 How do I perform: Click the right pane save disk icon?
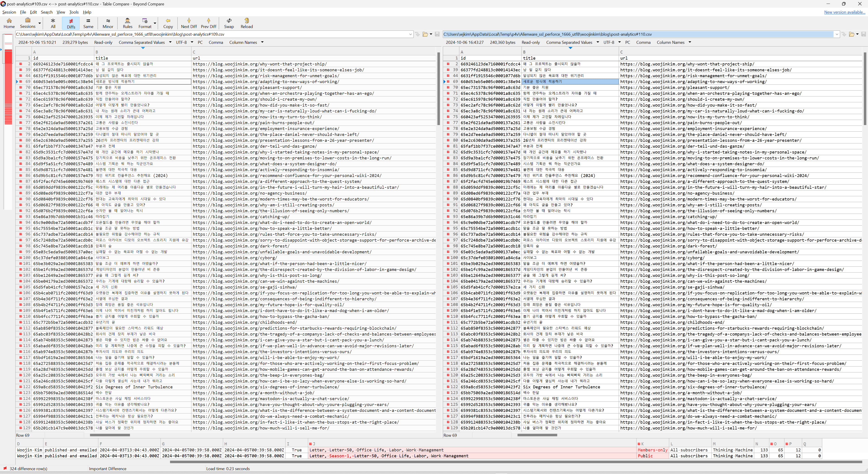click(x=863, y=34)
